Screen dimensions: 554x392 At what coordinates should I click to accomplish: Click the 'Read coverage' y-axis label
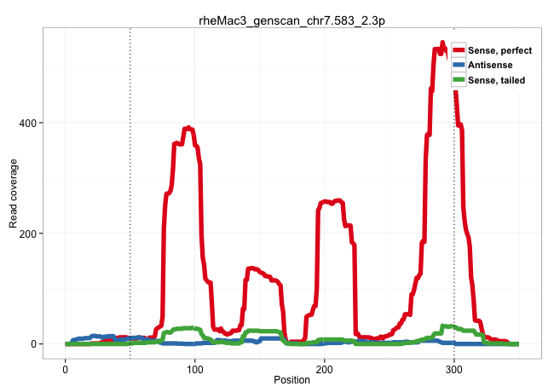[14, 193]
